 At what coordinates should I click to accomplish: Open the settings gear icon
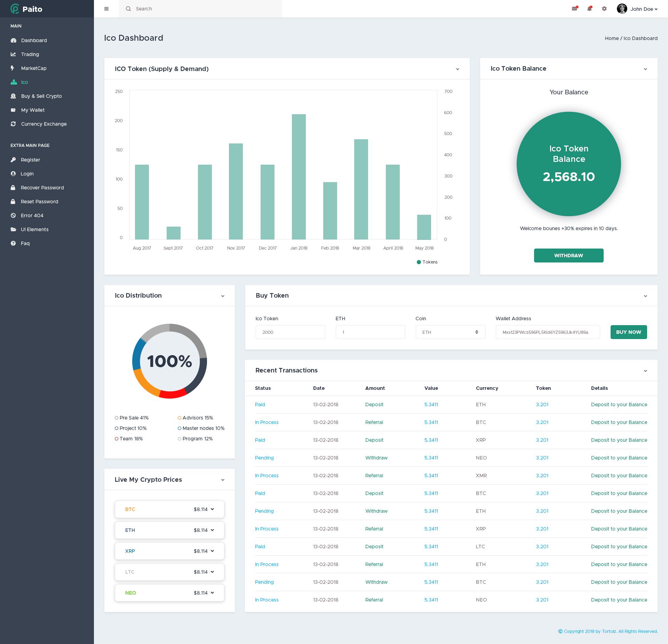[x=604, y=9]
